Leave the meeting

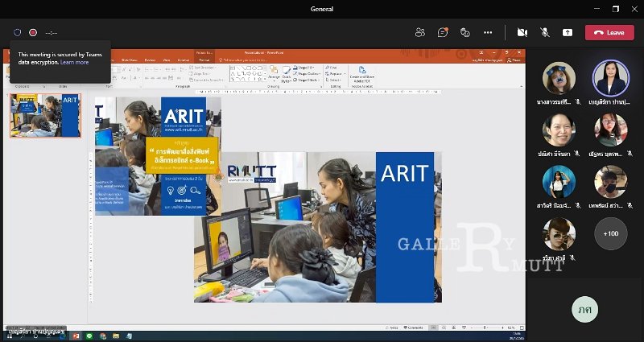pyautogui.click(x=609, y=32)
